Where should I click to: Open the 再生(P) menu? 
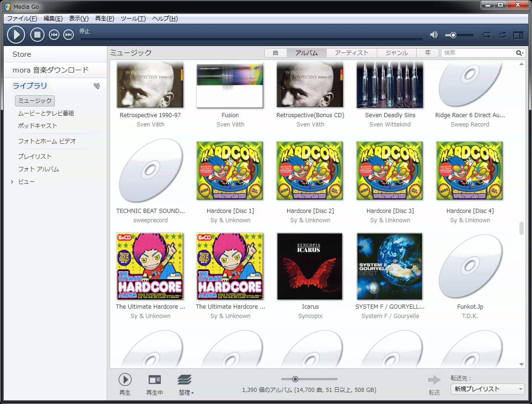coord(105,18)
